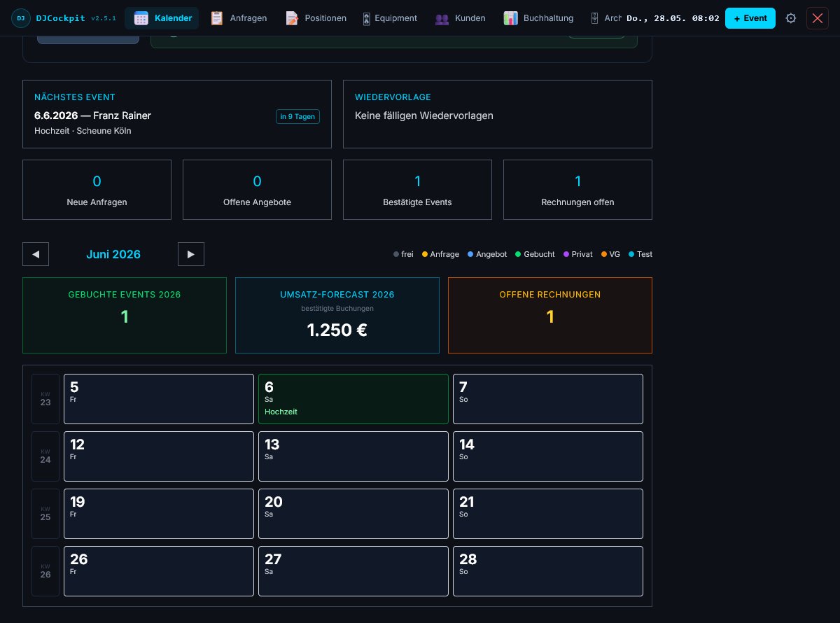Open the 'in 9 Tagen' badge
Image resolution: width=840 pixels, height=623 pixels.
tap(297, 117)
